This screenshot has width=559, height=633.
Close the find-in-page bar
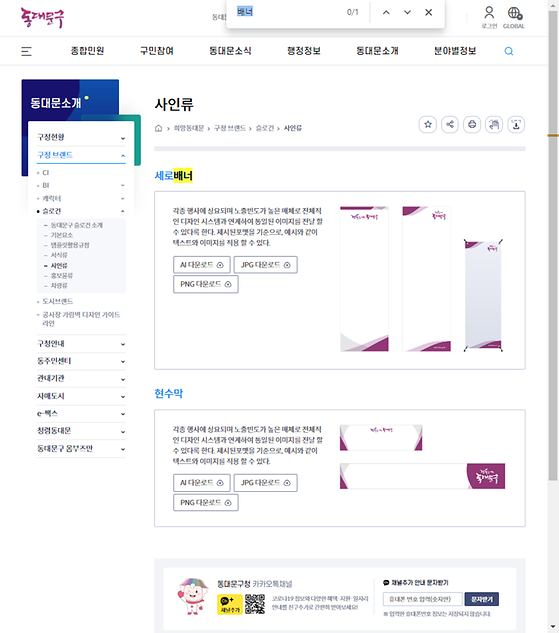[429, 13]
